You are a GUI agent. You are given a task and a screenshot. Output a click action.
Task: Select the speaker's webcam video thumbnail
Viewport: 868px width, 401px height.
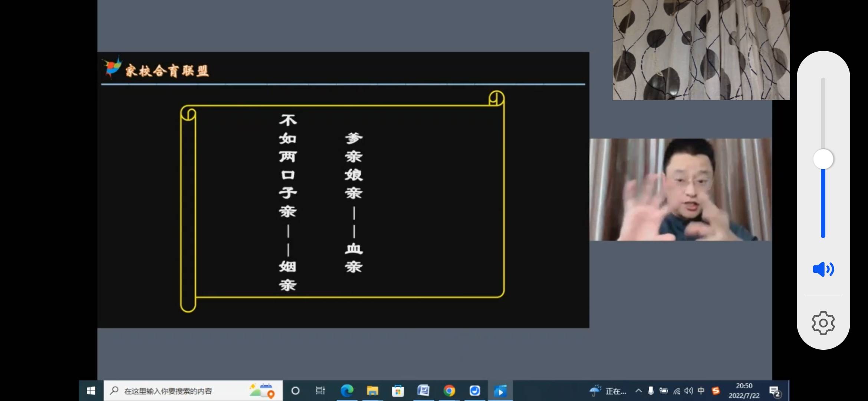click(x=680, y=189)
